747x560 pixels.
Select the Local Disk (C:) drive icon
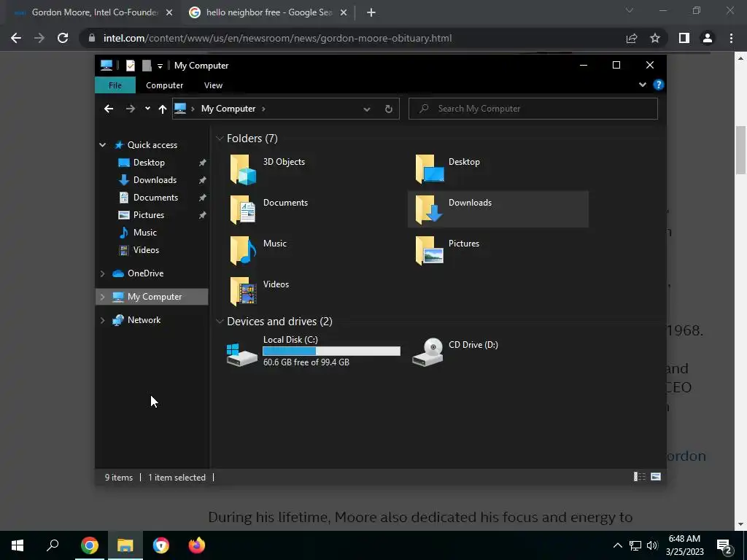pos(242,354)
